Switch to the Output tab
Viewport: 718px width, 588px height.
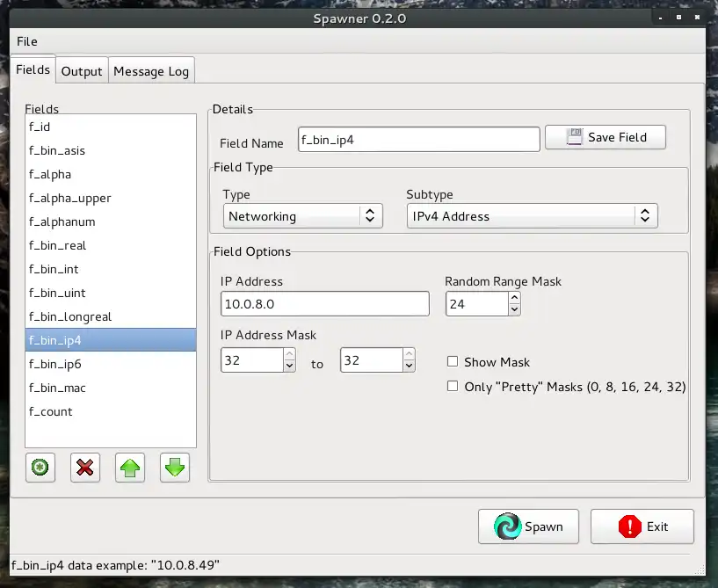click(82, 71)
